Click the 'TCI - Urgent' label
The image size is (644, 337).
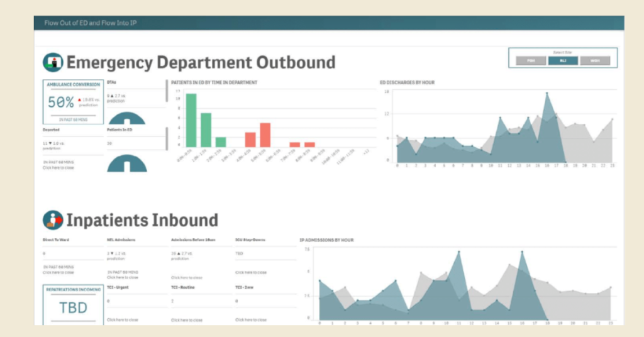click(118, 287)
